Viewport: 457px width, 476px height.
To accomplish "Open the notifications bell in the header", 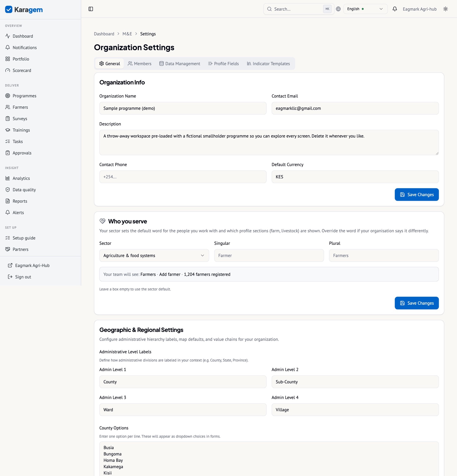I will coord(395,9).
